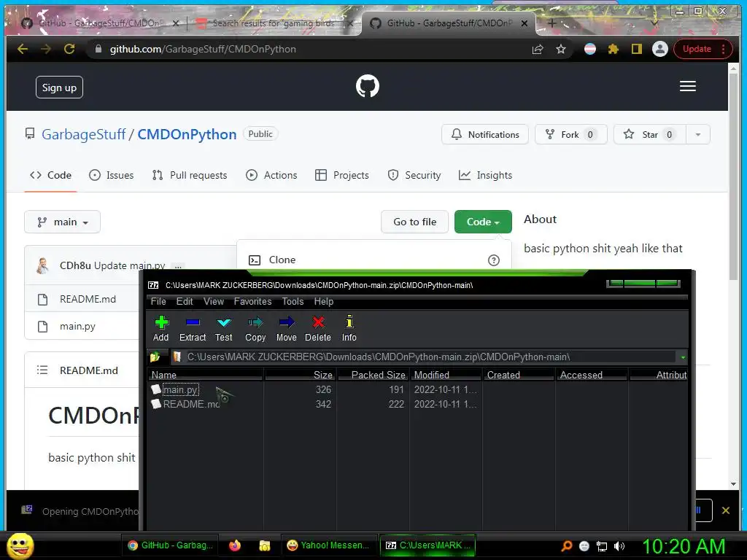The height and width of the screenshot is (560, 747).
Task: Open the 7-Zip Edit menu
Action: (185, 301)
